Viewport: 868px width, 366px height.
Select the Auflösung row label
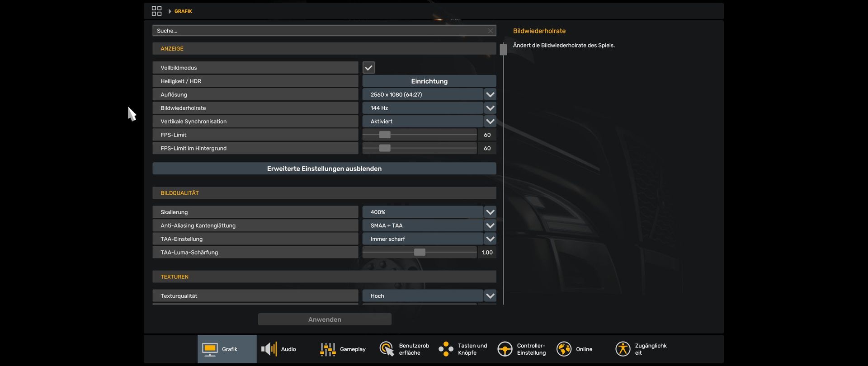pyautogui.click(x=255, y=94)
